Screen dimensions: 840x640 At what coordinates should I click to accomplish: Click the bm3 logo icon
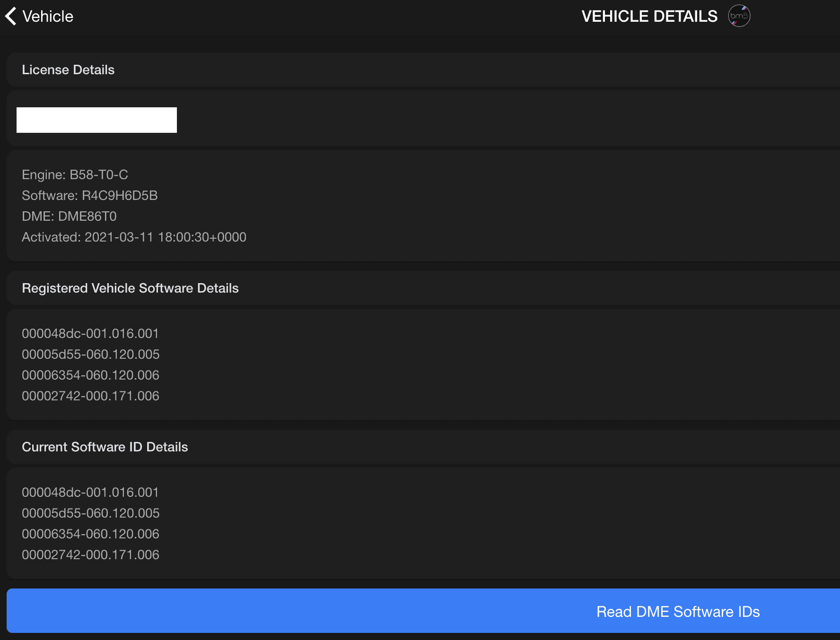coord(739,16)
